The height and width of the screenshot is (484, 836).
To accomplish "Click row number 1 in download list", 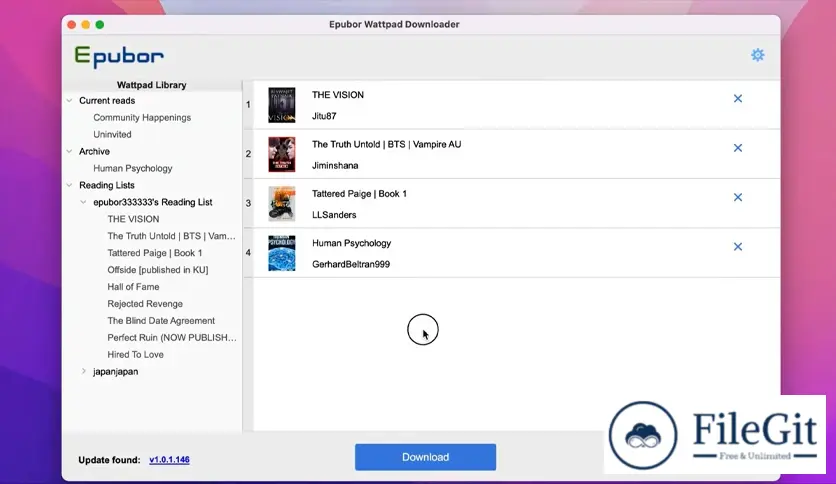I will tap(248, 104).
